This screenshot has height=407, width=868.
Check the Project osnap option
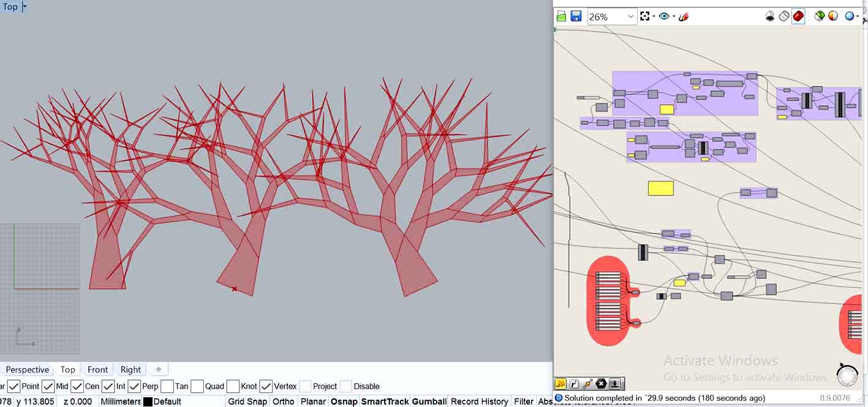coord(305,386)
